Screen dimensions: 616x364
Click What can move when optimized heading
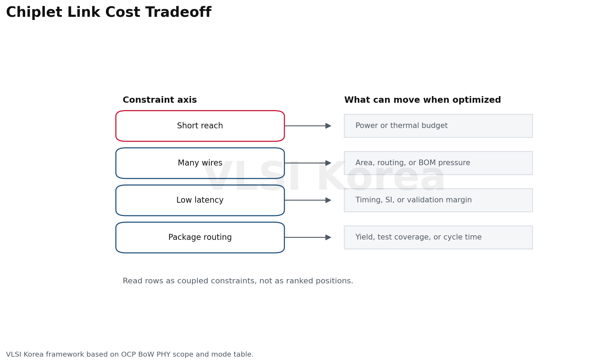422,100
